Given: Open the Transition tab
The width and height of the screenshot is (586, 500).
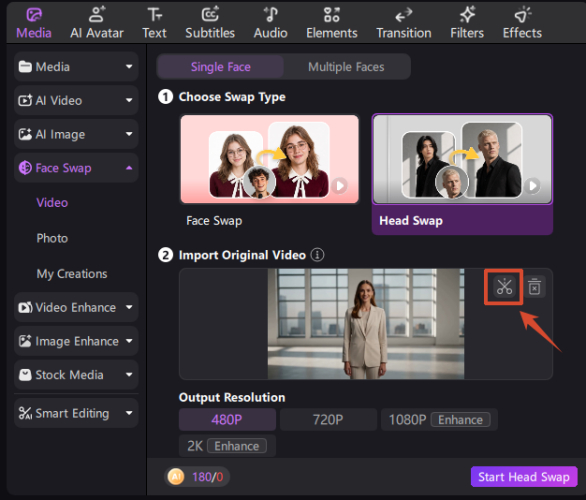Looking at the screenshot, I should tap(404, 23).
